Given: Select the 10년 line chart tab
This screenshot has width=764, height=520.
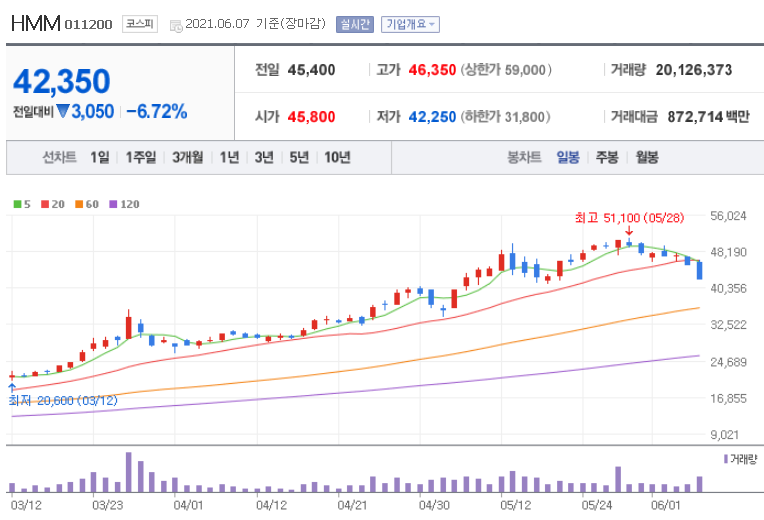Looking at the screenshot, I should [337, 157].
